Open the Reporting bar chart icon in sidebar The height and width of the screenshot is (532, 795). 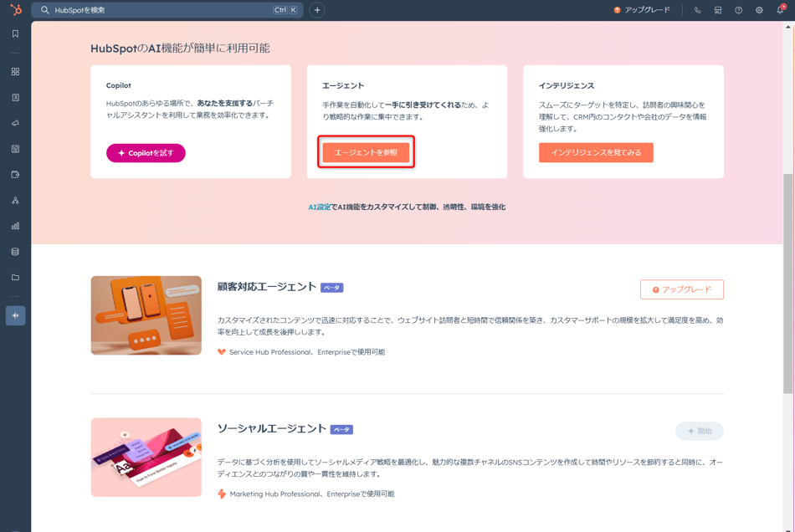click(x=15, y=226)
